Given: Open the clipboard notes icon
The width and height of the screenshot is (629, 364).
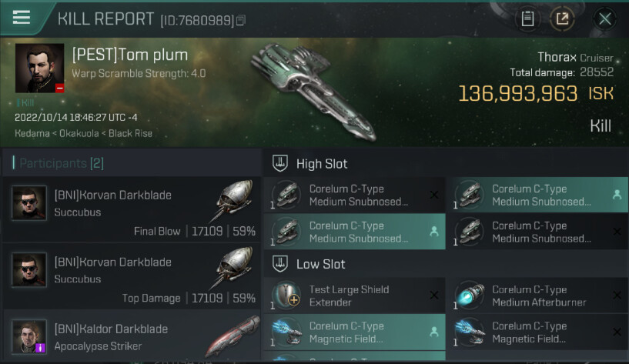Looking at the screenshot, I should tap(527, 18).
